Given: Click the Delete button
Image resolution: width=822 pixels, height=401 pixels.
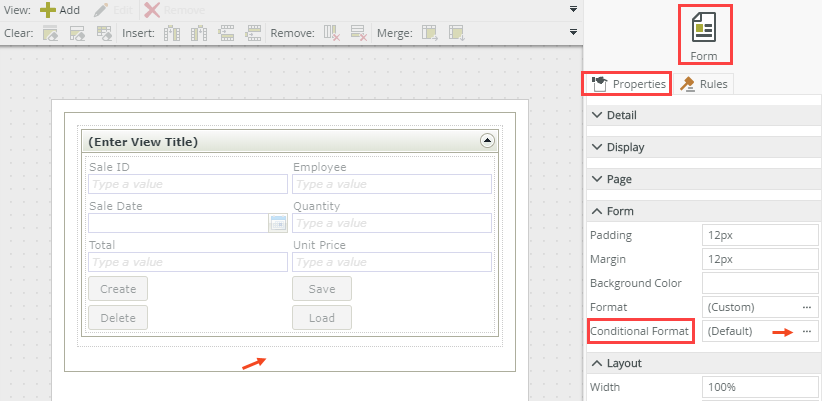Looking at the screenshot, I should point(118,318).
